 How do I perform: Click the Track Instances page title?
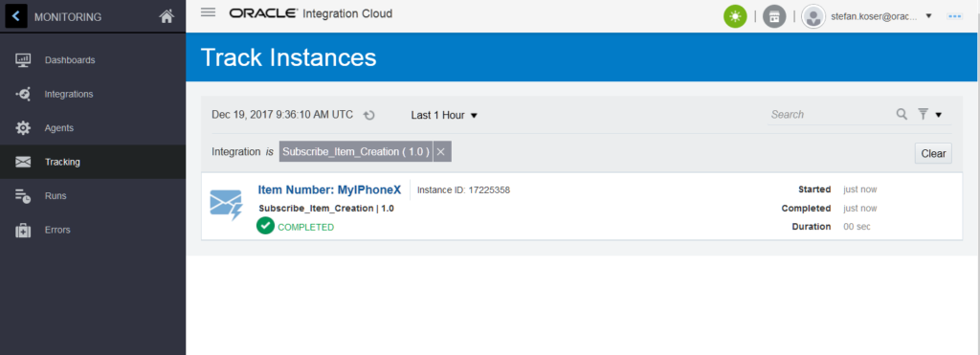point(289,57)
